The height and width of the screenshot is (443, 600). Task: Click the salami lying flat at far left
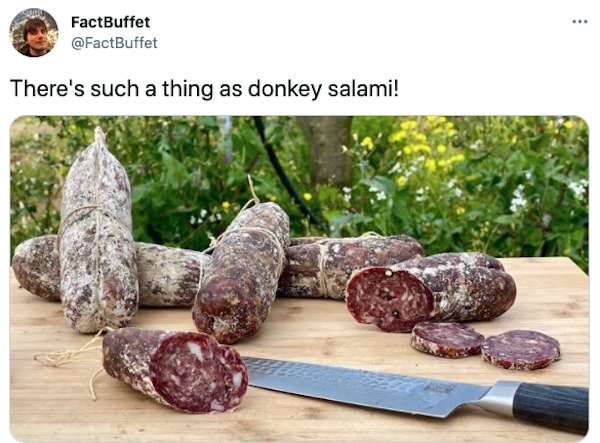point(35,266)
